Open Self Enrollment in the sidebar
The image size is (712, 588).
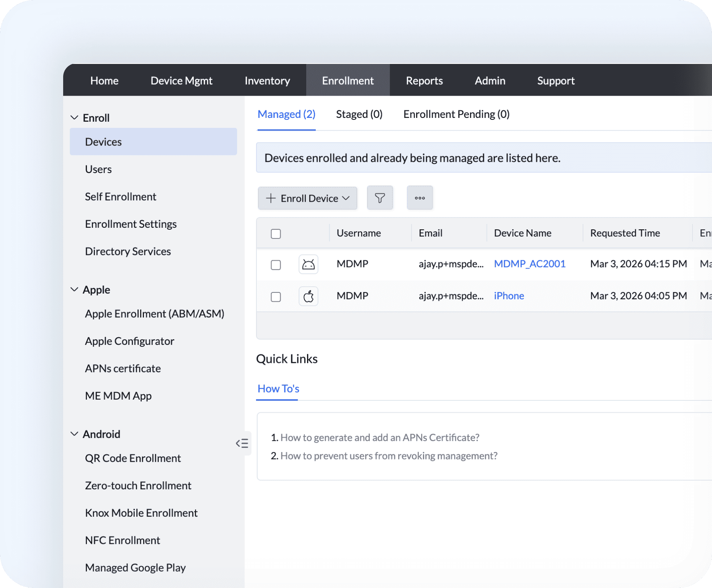coord(121,196)
